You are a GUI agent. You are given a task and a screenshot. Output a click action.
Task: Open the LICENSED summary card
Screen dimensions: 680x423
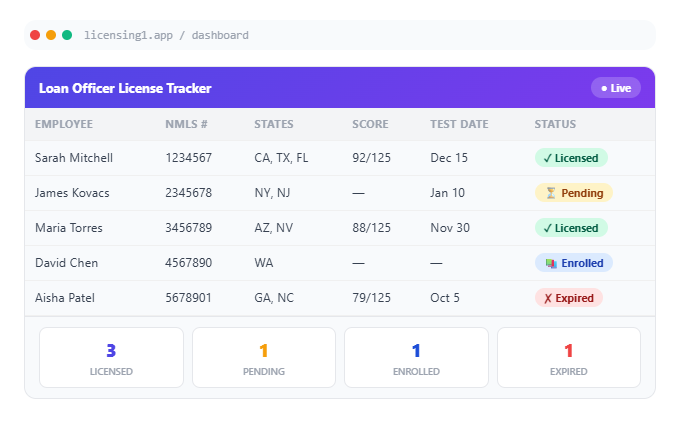click(x=111, y=357)
